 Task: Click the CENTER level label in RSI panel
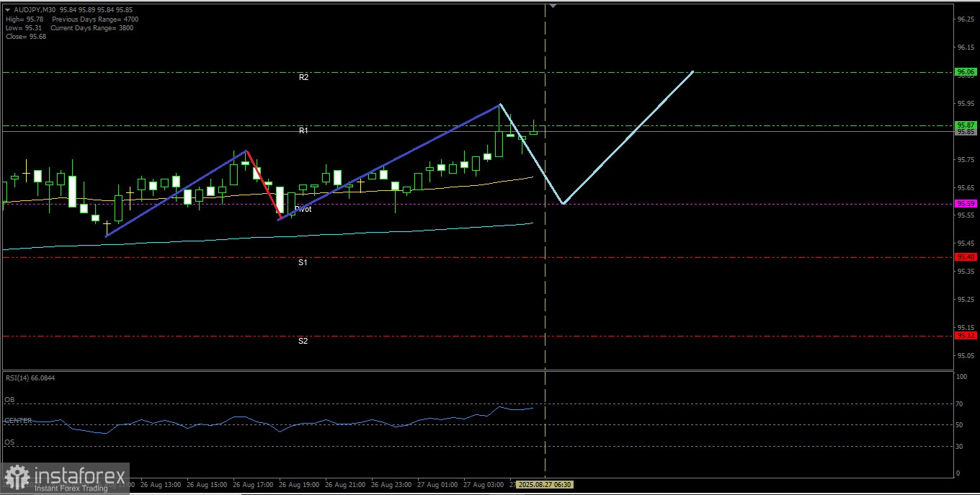[x=18, y=420]
